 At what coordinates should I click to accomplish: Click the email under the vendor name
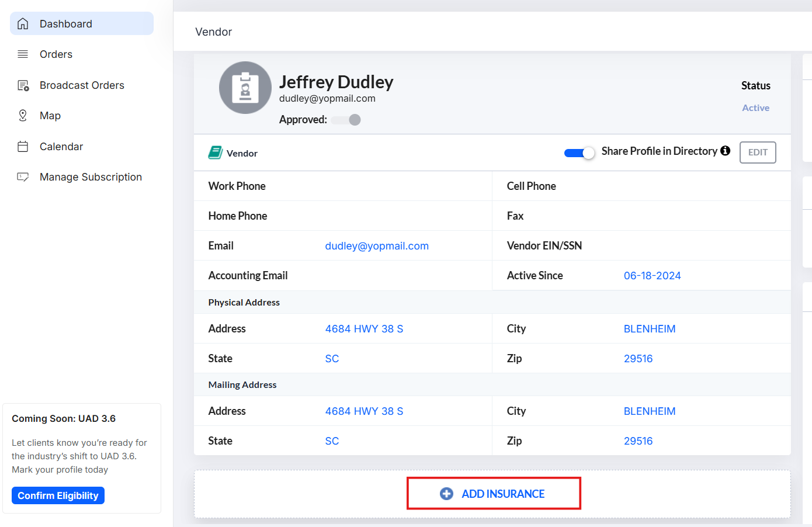[x=327, y=99]
